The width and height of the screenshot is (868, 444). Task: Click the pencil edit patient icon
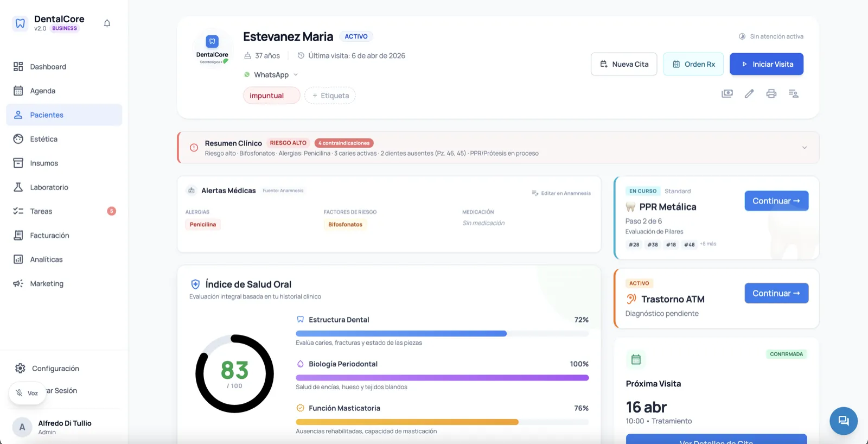[749, 94]
